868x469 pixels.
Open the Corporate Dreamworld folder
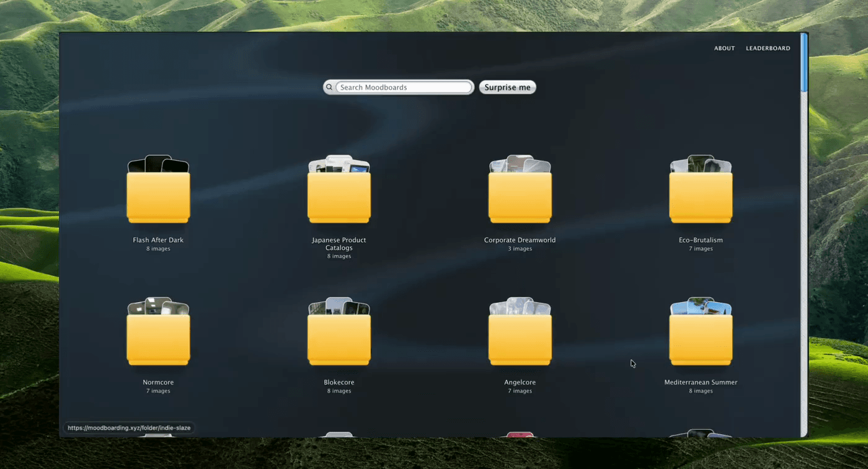[520, 189]
